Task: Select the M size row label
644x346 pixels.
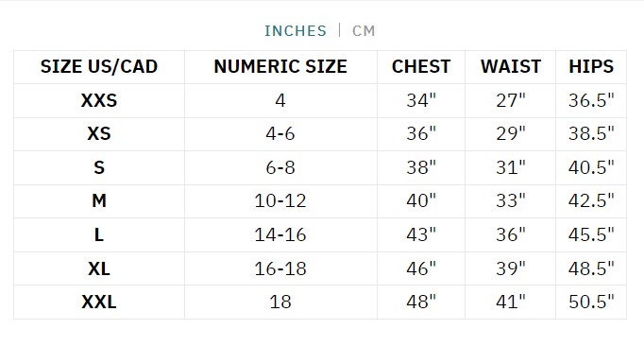Action: click(99, 200)
